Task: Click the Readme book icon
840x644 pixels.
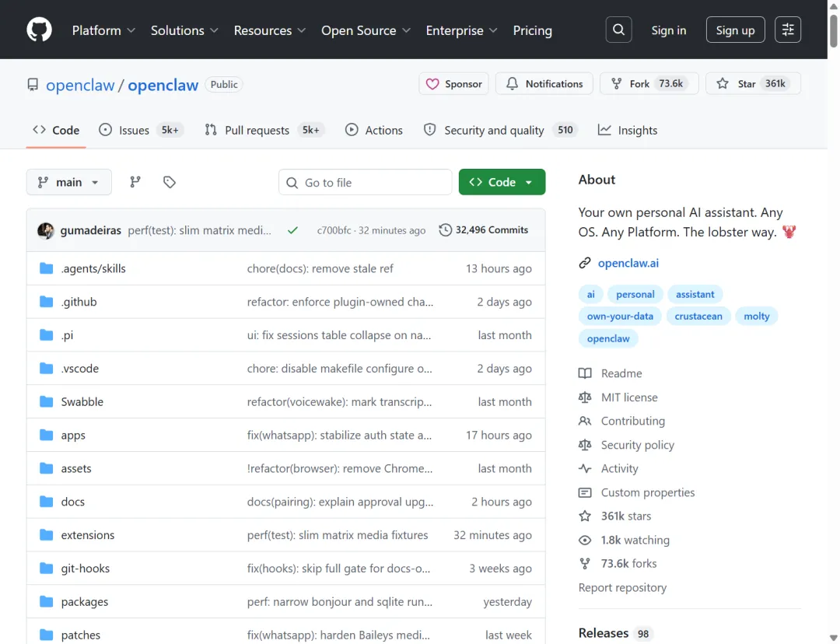Action: (x=584, y=373)
